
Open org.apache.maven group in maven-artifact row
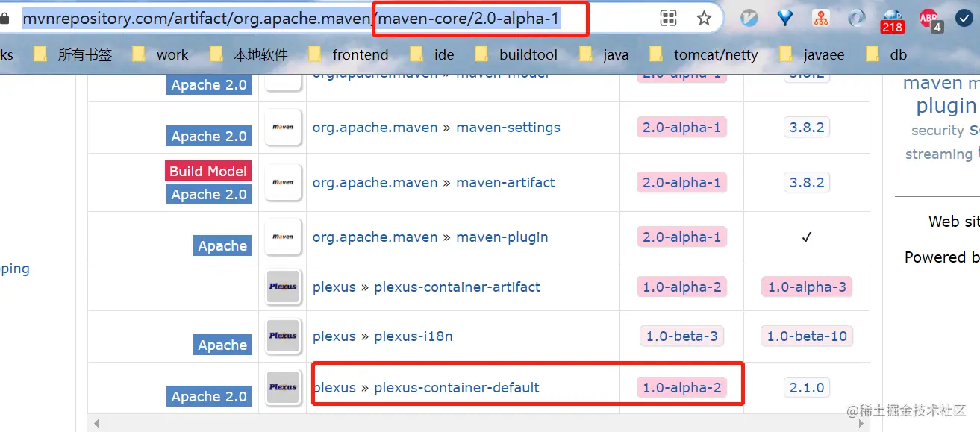(375, 182)
